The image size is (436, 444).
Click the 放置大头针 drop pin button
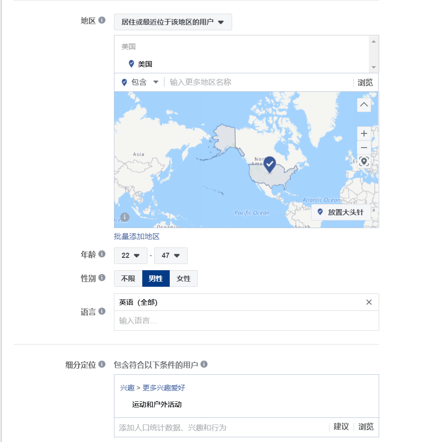click(341, 212)
